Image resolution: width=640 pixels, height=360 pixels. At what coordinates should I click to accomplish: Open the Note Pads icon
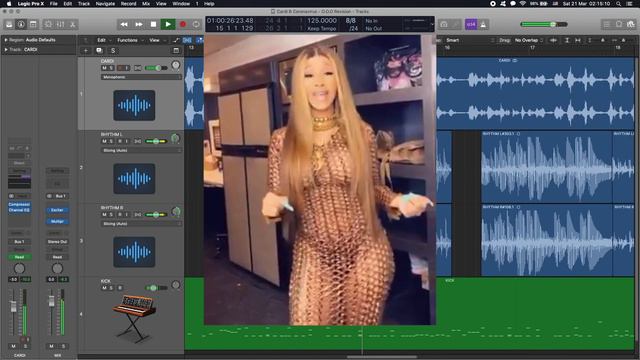[619, 24]
